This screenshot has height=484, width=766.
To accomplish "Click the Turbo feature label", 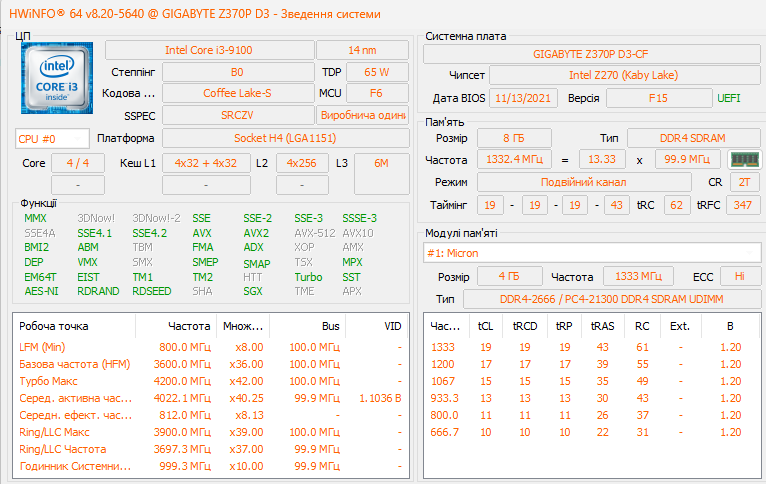I will [308, 277].
